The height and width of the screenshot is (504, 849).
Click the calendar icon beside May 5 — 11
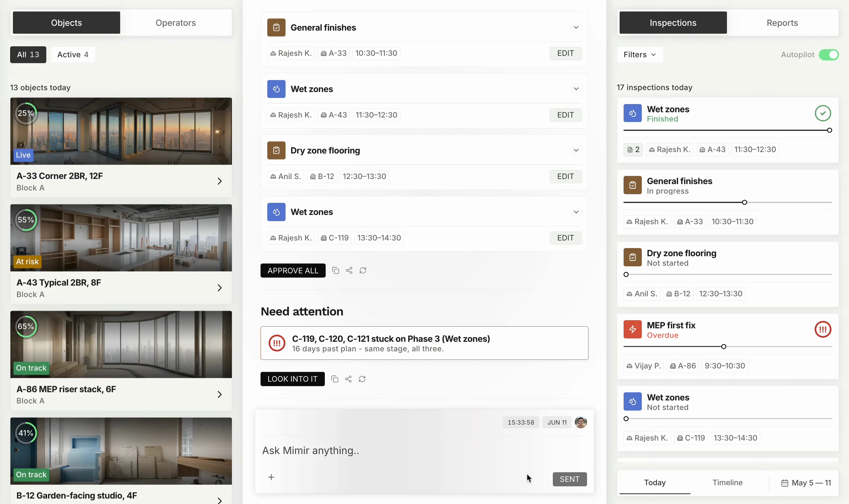pyautogui.click(x=784, y=483)
